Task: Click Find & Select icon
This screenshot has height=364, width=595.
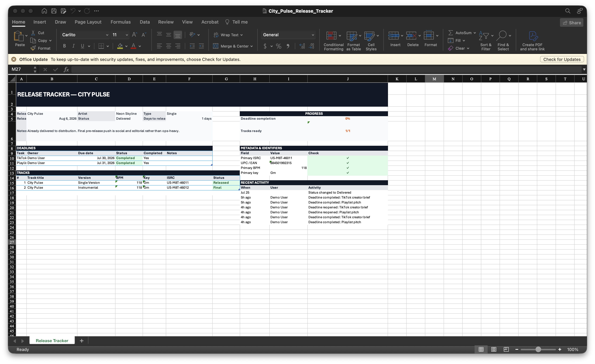Action: [x=502, y=36]
